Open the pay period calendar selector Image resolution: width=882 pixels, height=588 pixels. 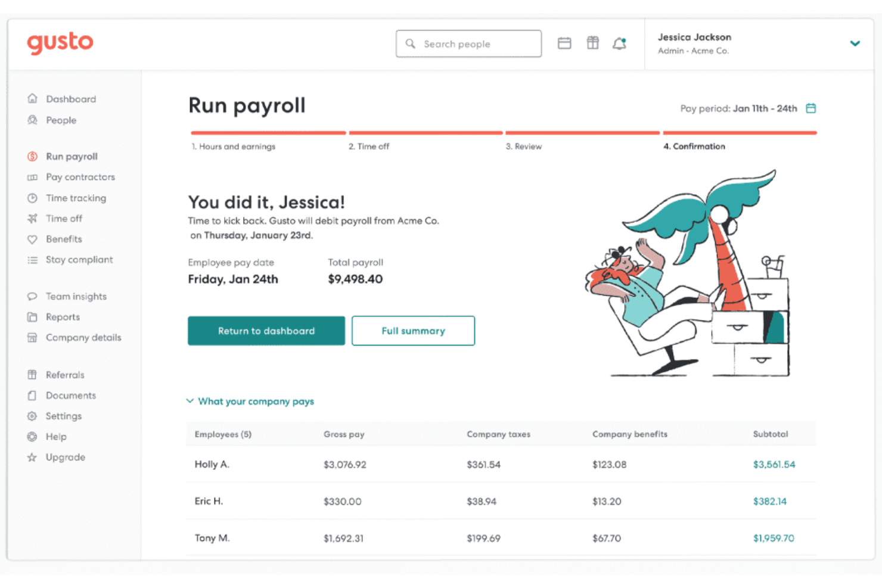[810, 108]
